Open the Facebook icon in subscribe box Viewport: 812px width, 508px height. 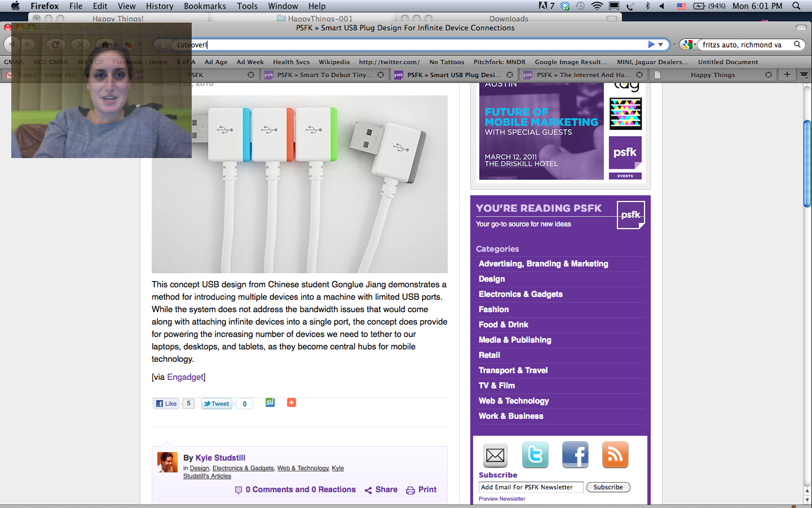[575, 455]
